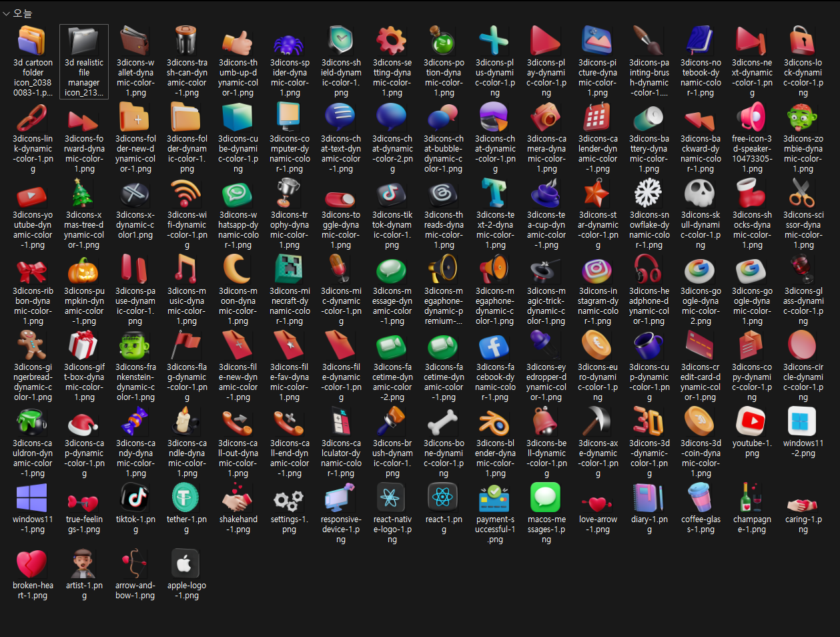Select the cube 3dicons file
Screen dimensions: 840x637
(x=238, y=138)
